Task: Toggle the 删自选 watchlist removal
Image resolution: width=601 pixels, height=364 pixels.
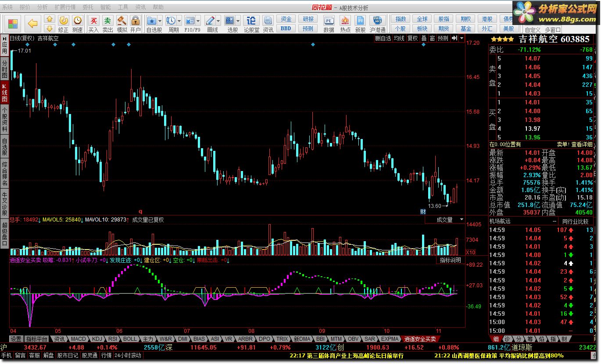Action: point(383,38)
